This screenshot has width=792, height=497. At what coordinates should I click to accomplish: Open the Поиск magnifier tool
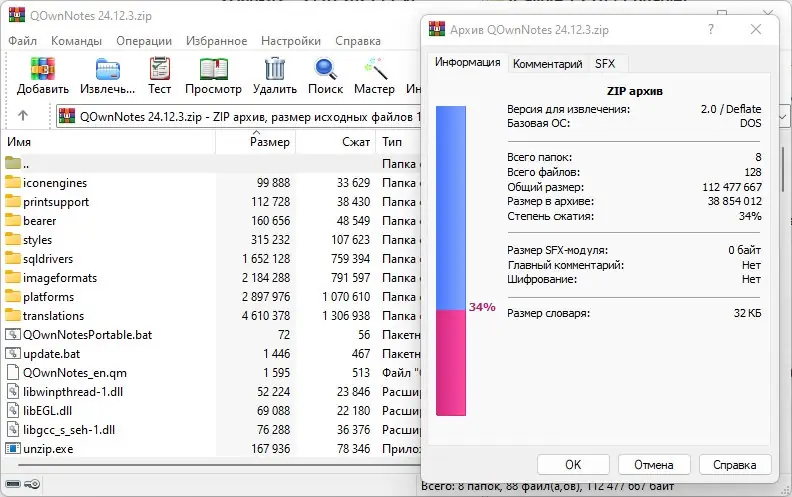[x=325, y=69]
